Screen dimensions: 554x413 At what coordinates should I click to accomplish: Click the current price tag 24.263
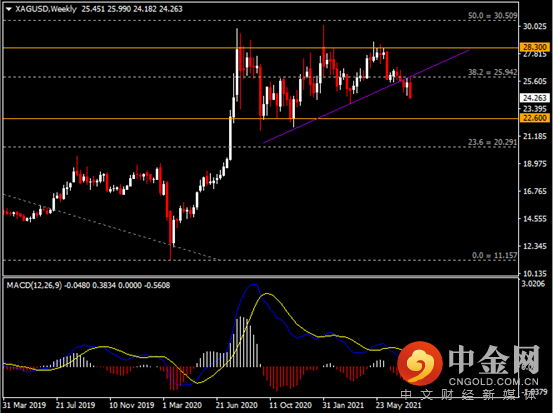click(x=535, y=98)
